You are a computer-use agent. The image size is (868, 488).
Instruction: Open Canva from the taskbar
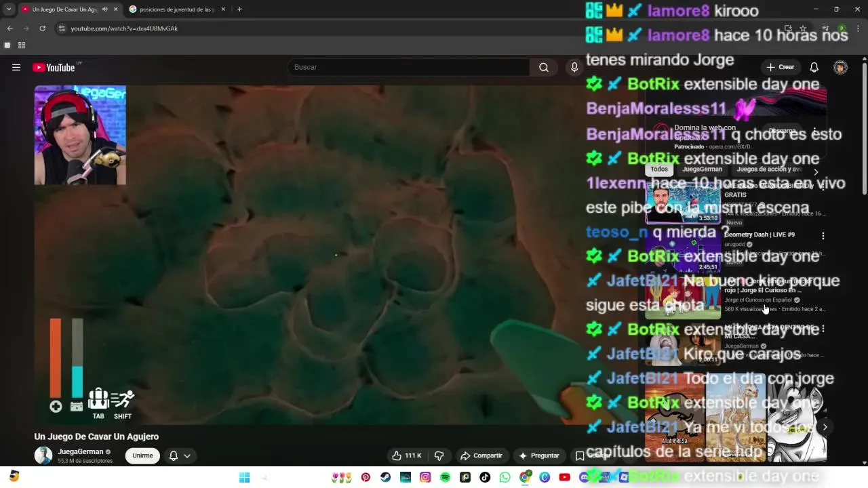545,477
